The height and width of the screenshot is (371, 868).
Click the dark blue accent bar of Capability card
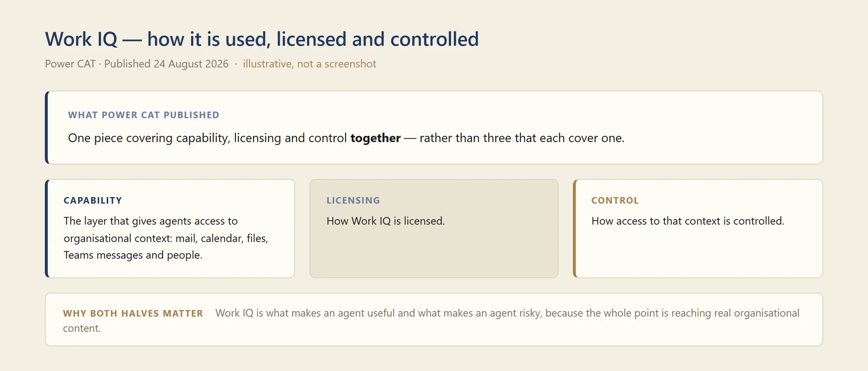[x=47, y=229]
